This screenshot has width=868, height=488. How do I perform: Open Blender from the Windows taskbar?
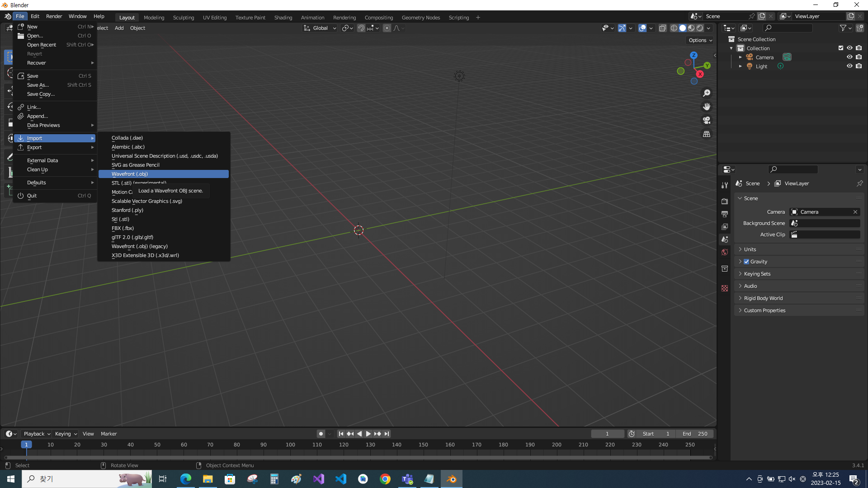pos(451,479)
